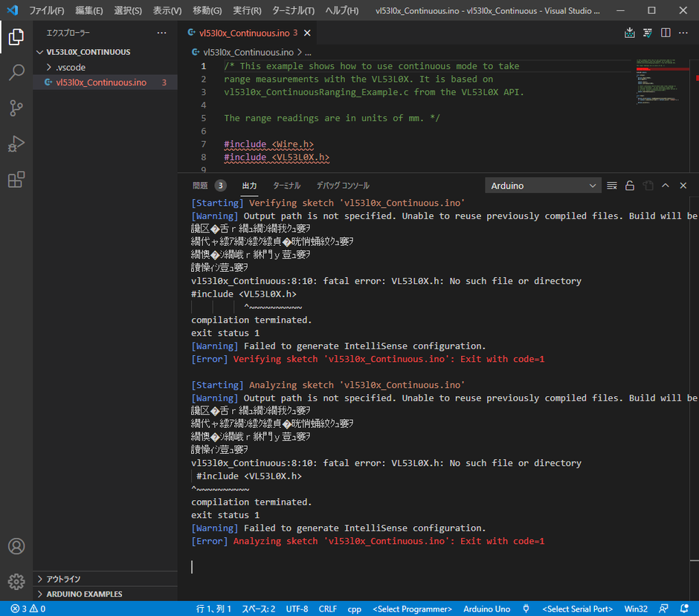Open the ヘルプ(H) menu
This screenshot has height=616, width=699.
pos(341,10)
